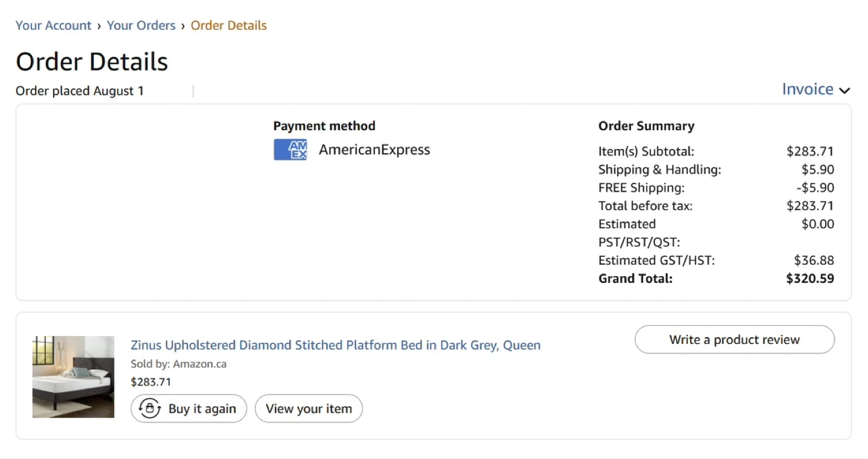Image resolution: width=868 pixels, height=459 pixels.
Task: Go to Your Account breadcrumb
Action: pyautogui.click(x=53, y=25)
